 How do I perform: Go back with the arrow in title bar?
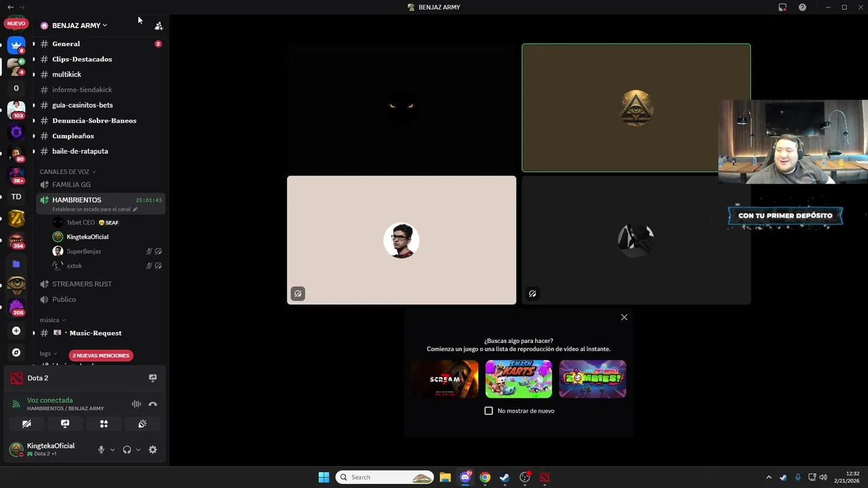[10, 7]
